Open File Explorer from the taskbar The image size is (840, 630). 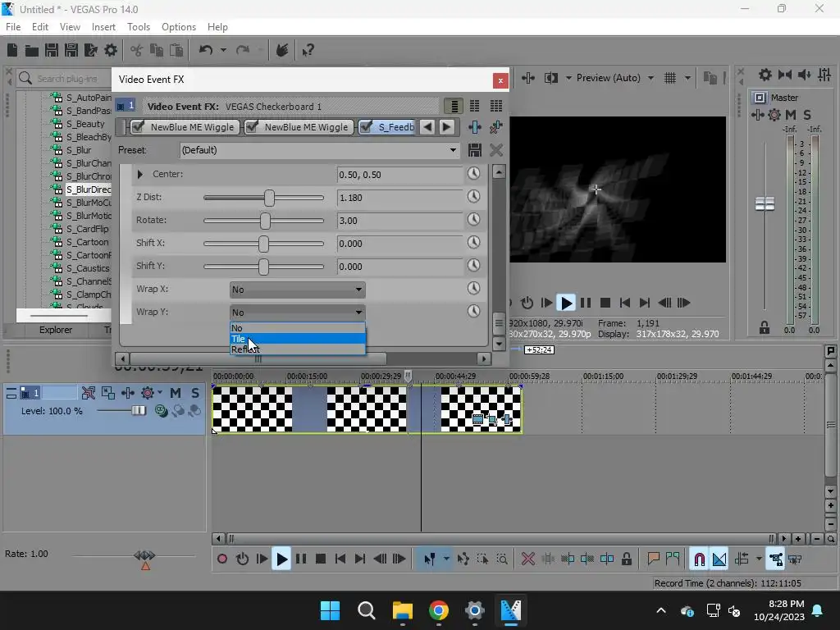[403, 610]
